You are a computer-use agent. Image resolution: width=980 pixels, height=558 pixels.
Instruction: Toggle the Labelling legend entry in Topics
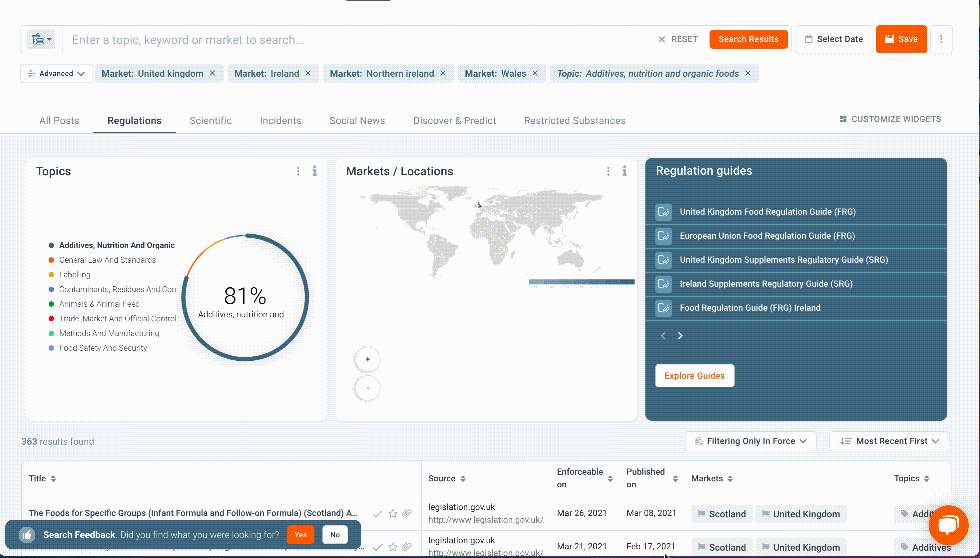pyautogui.click(x=75, y=274)
